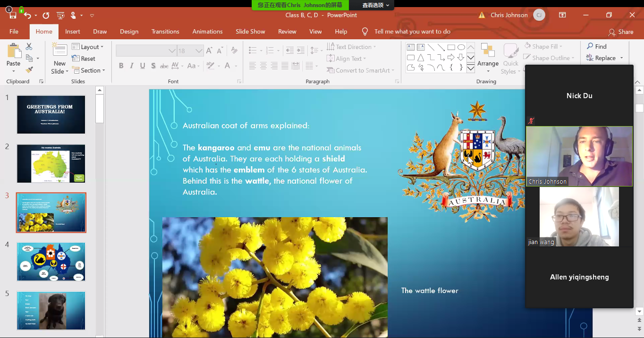Click Find in the Editing group

[x=597, y=46]
